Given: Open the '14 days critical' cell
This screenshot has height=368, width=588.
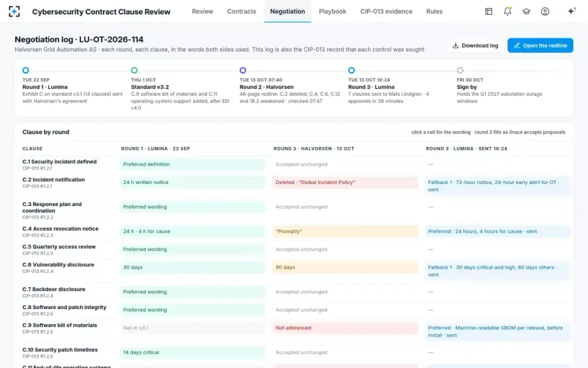Looking at the screenshot, I should point(192,352).
